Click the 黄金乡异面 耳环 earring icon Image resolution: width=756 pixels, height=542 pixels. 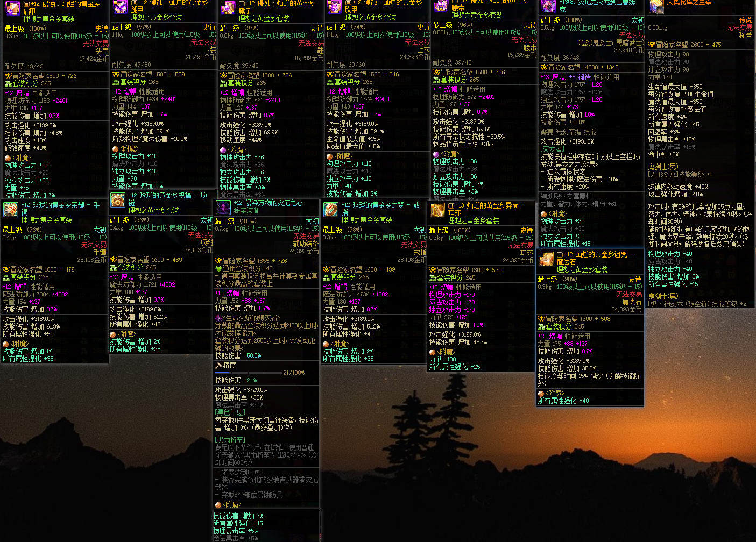tap(437, 210)
